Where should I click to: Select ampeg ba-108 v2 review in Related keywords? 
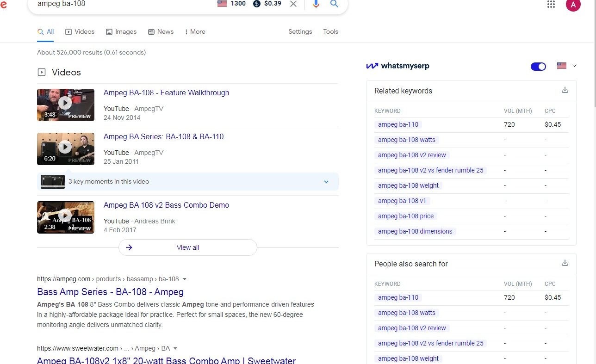412,155
